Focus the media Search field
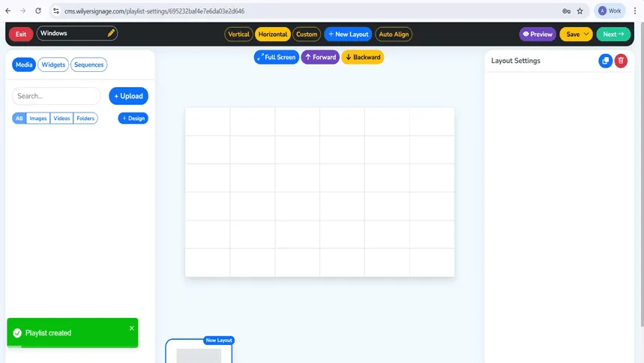 point(56,96)
